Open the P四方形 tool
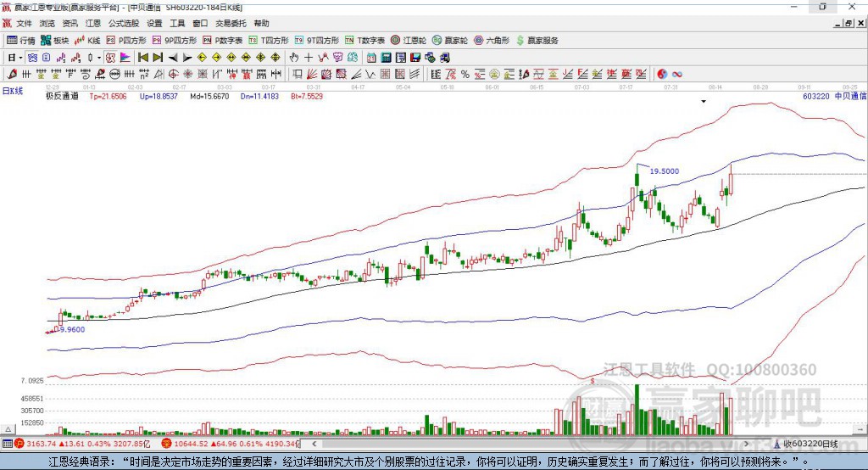The height and width of the screenshot is (470, 868). pos(126,41)
